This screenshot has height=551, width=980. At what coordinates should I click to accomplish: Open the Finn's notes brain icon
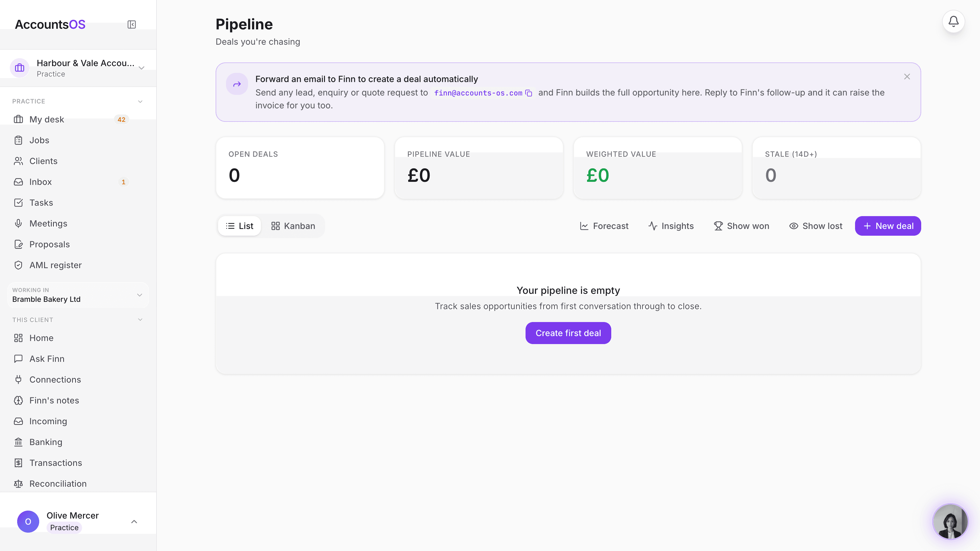(18, 400)
